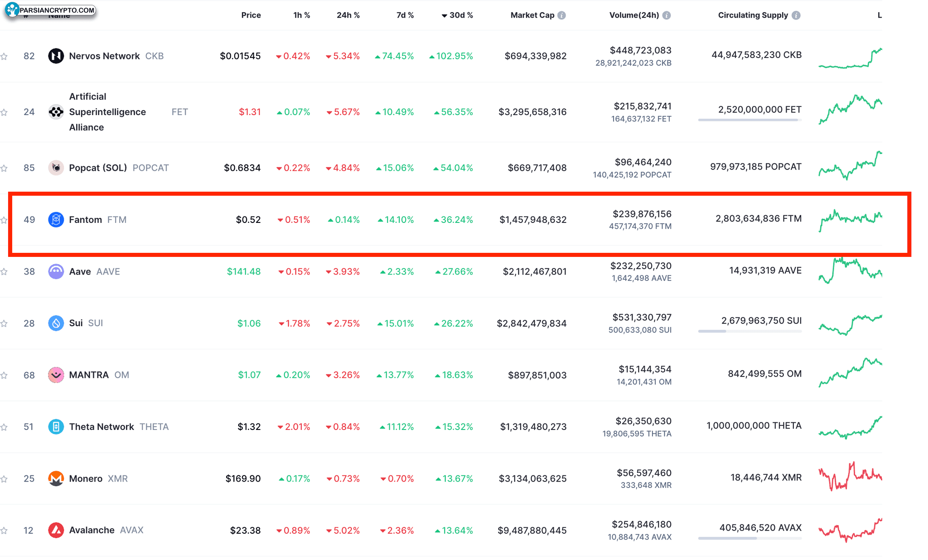This screenshot has height=560, width=928.
Task: Click the Market Cap info icon
Action: coord(561,15)
